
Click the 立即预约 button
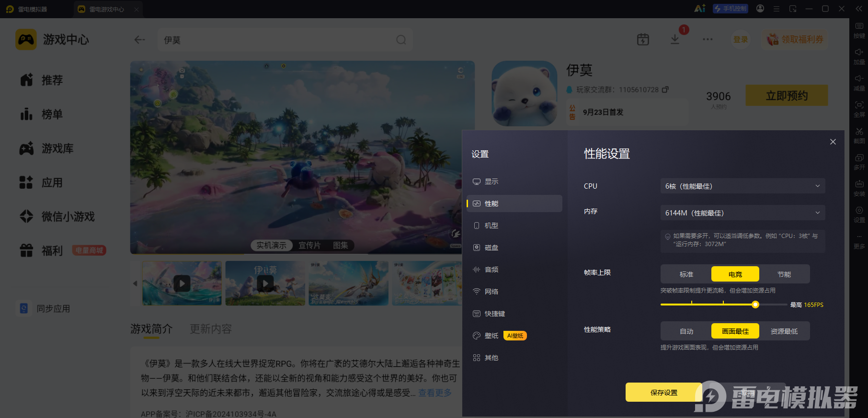coord(787,95)
